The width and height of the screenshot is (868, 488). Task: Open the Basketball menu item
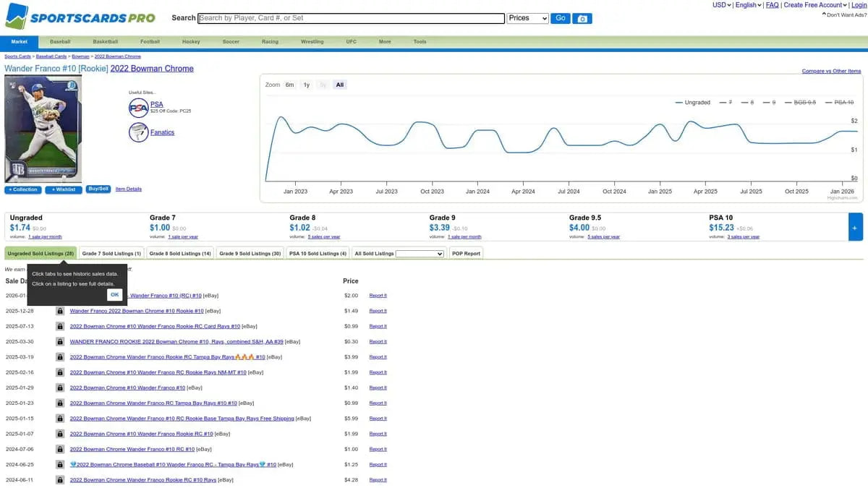click(105, 42)
